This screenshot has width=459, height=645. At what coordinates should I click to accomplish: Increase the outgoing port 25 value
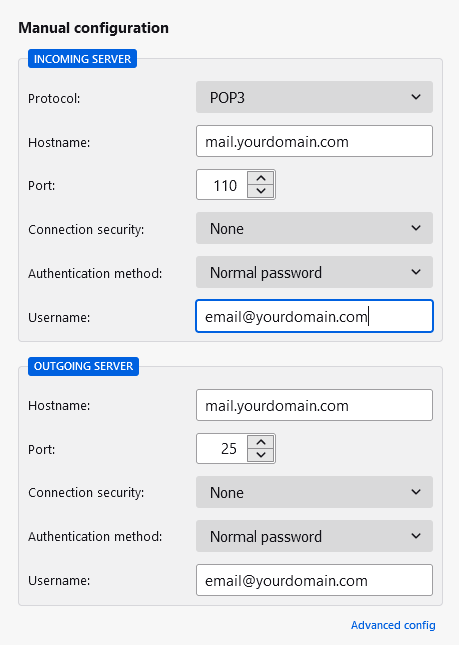[x=261, y=442]
